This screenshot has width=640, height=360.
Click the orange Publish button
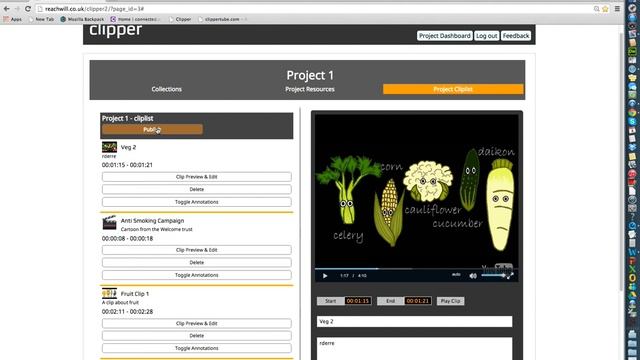tap(152, 129)
